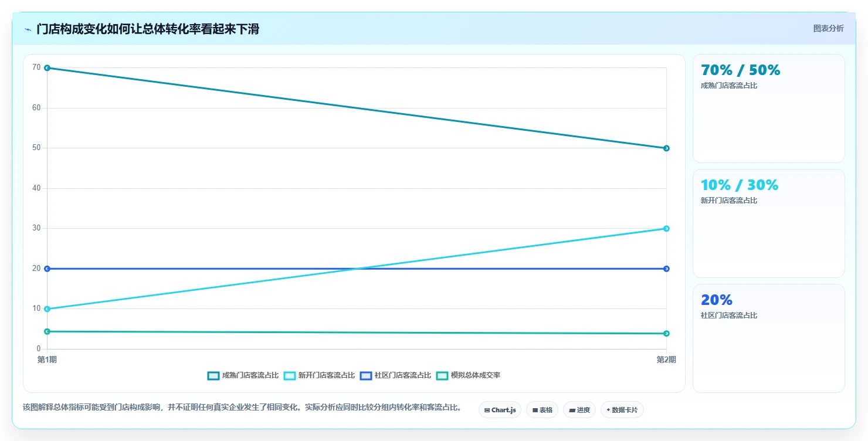Click the 第2期 x-axis label
The image size is (868, 441).
tap(666, 360)
